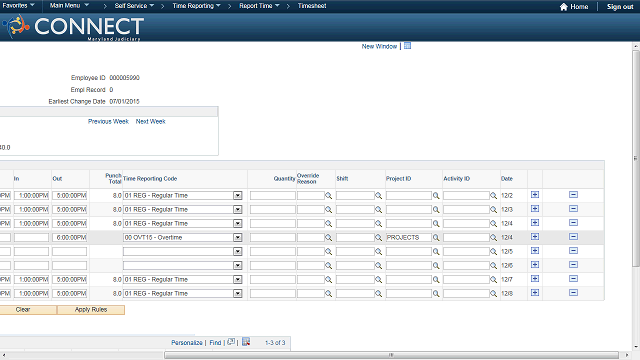Delete the 12/3 timesheet row
This screenshot has width=640, height=360.
573,209
